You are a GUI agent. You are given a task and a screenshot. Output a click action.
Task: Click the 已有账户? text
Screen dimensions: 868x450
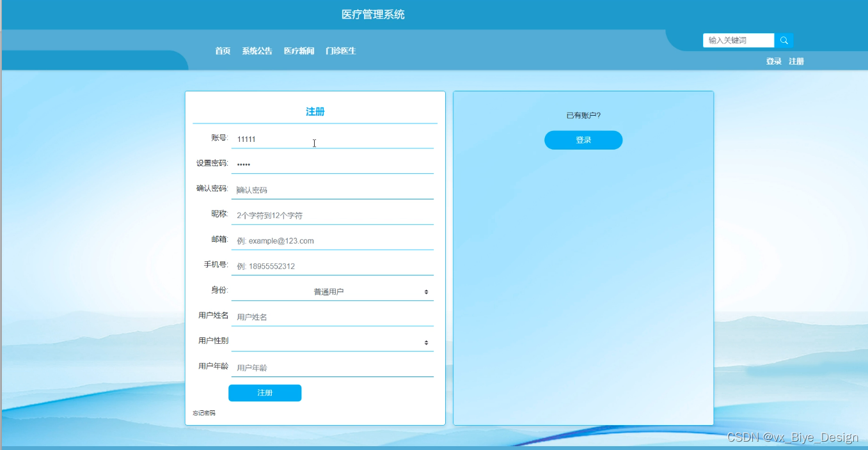click(x=583, y=116)
